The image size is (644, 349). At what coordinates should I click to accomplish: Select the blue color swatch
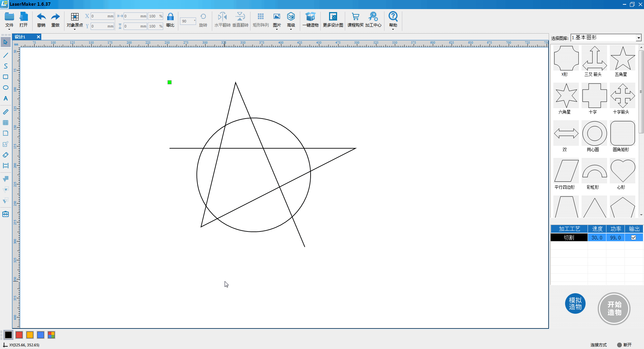point(41,335)
